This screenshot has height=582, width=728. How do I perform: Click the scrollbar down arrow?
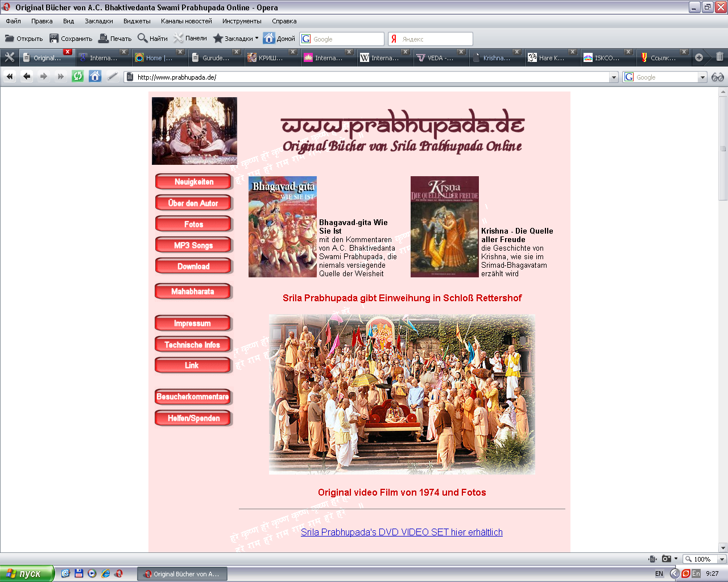723,548
